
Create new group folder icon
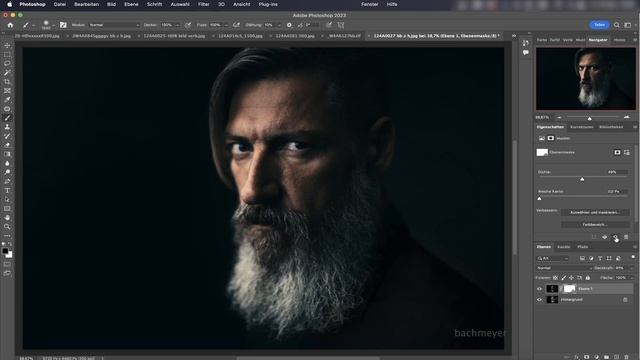[606, 357]
